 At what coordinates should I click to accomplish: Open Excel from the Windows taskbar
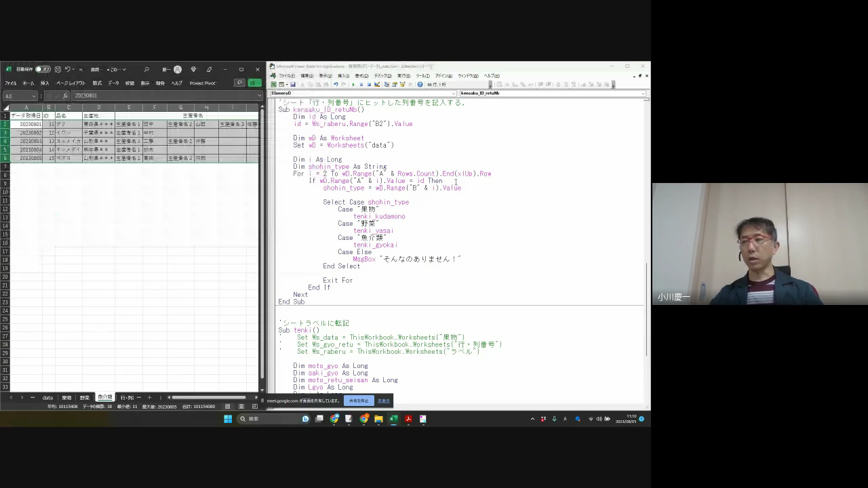(393, 419)
